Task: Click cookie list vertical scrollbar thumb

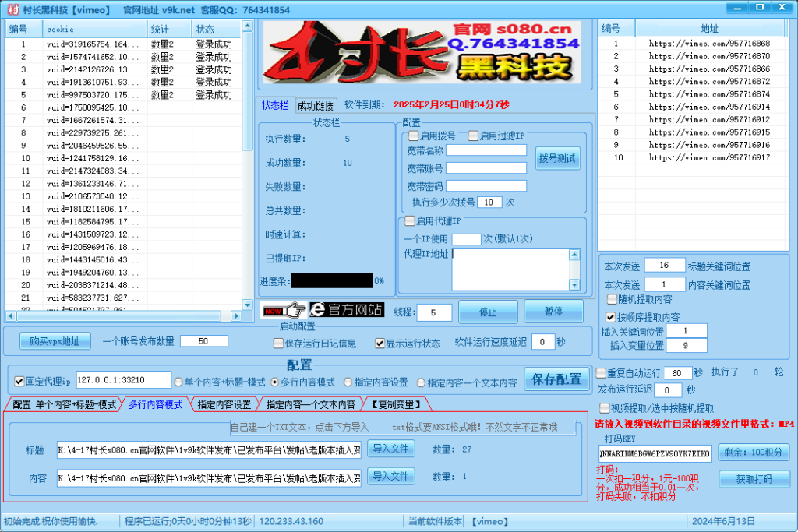Action: click(247, 90)
